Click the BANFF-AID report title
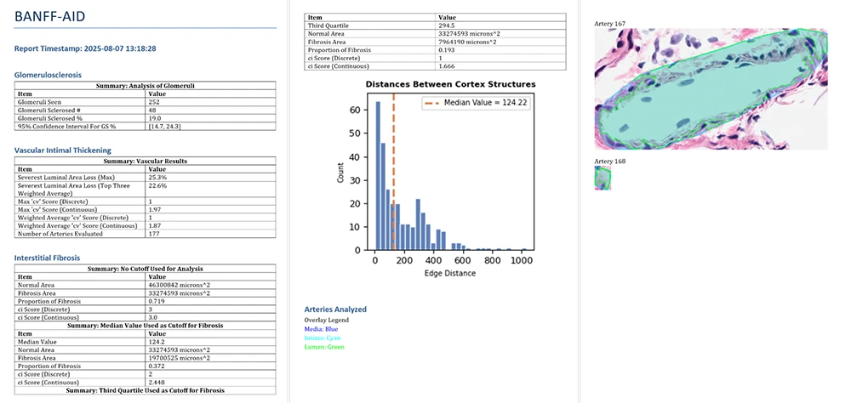Screen dimensions: 868x403 [50, 16]
